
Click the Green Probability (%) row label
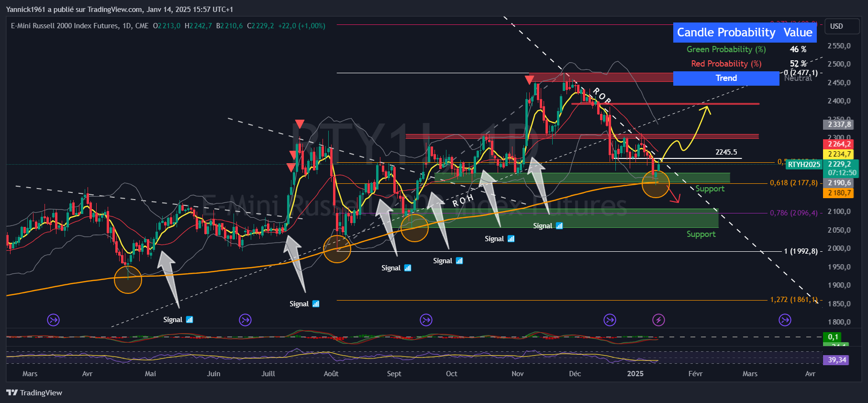pyautogui.click(x=726, y=49)
